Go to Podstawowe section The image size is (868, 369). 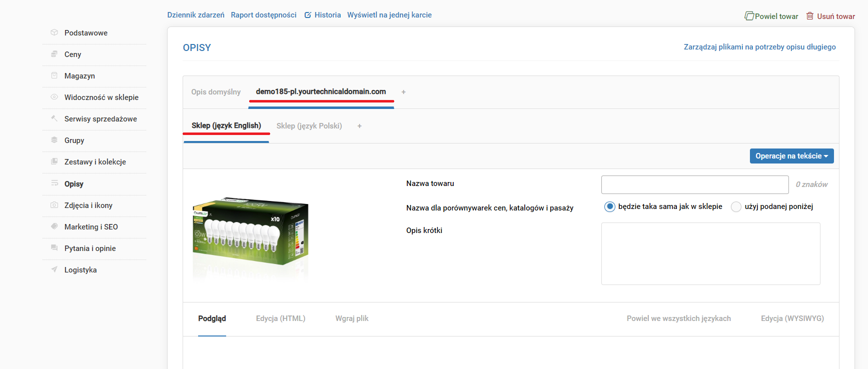[86, 33]
